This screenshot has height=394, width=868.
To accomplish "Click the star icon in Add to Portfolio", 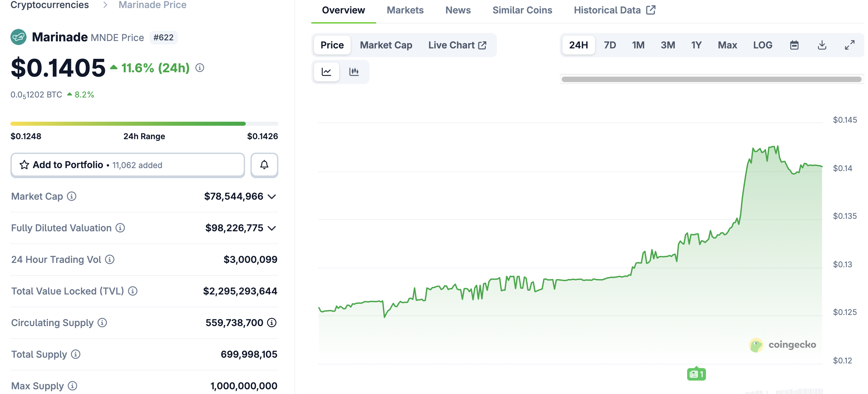I will [x=24, y=165].
